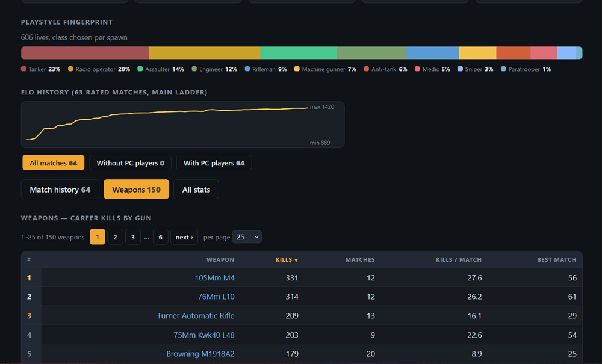
Task: Click the next page button
Action: 184,237
